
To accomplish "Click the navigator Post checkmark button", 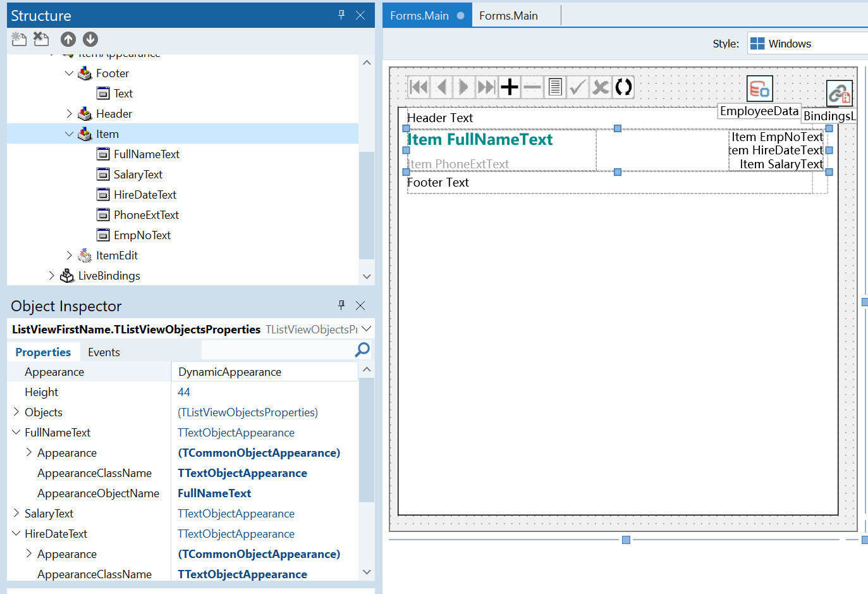I will pos(578,87).
